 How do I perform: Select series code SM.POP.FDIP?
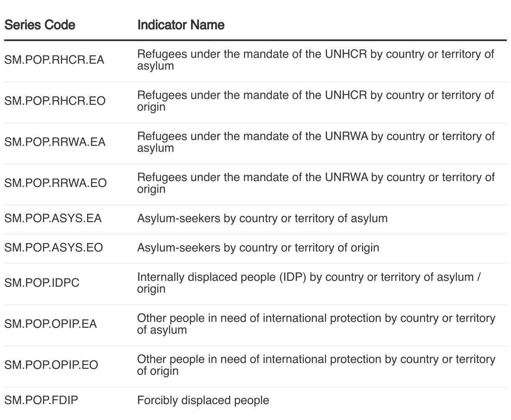coord(41,400)
